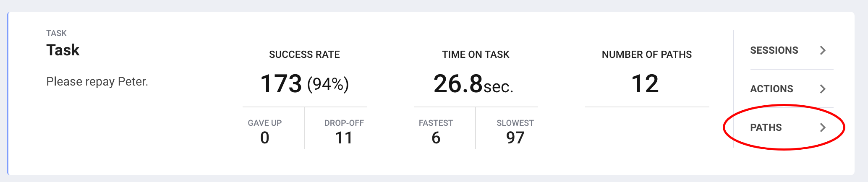Select the DROP-OFF count 11
Image resolution: width=868 pixels, height=182 pixels.
344,138
